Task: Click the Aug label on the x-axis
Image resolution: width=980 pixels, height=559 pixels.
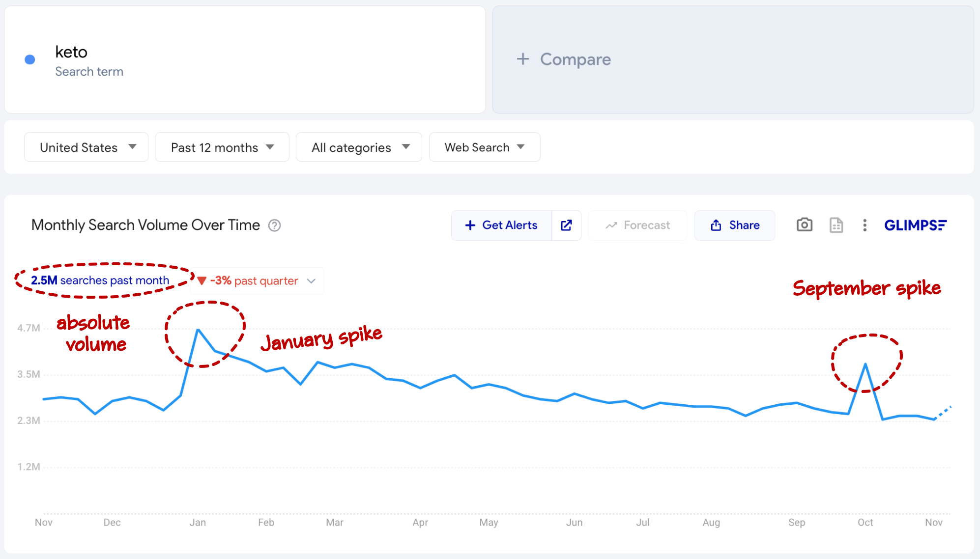Action: click(711, 523)
